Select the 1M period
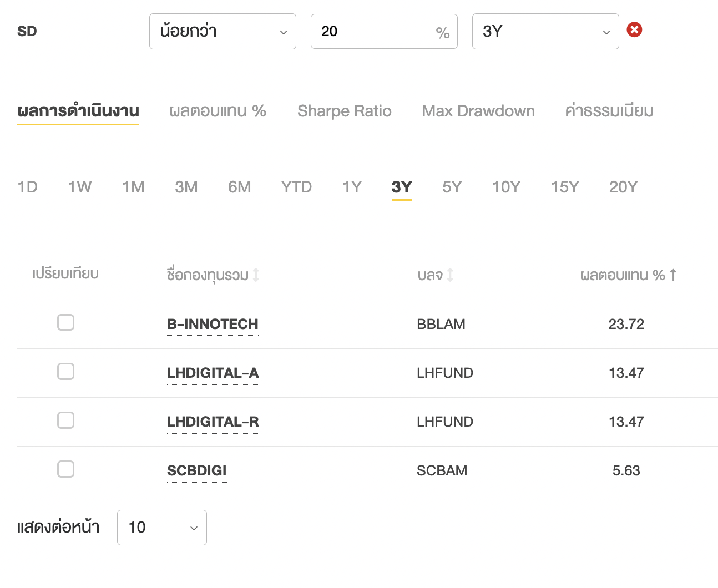Image resolution: width=718 pixels, height=588 pixels. (x=133, y=187)
